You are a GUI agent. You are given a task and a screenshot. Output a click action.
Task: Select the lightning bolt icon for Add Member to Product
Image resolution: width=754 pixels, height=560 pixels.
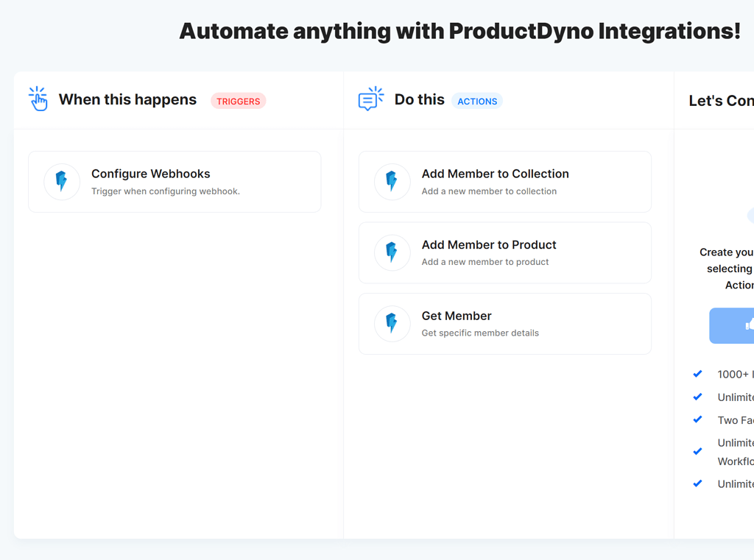(392, 252)
